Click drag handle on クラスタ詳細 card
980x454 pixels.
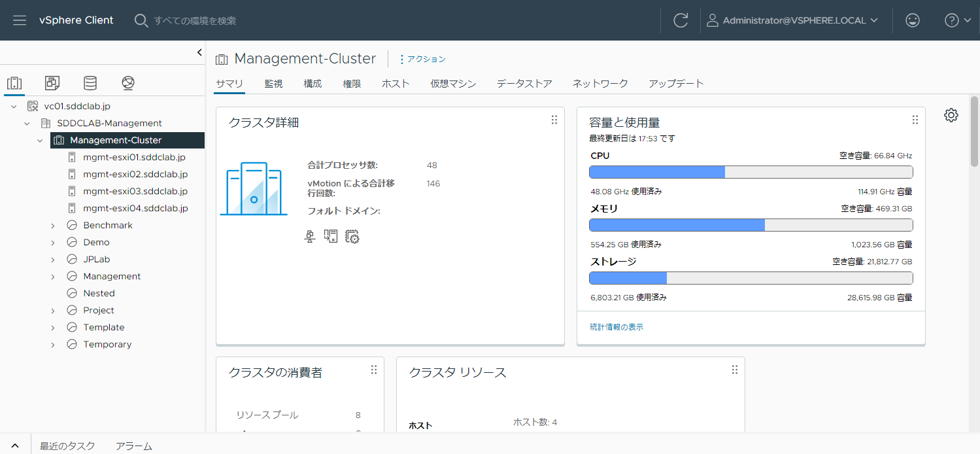pos(554,120)
